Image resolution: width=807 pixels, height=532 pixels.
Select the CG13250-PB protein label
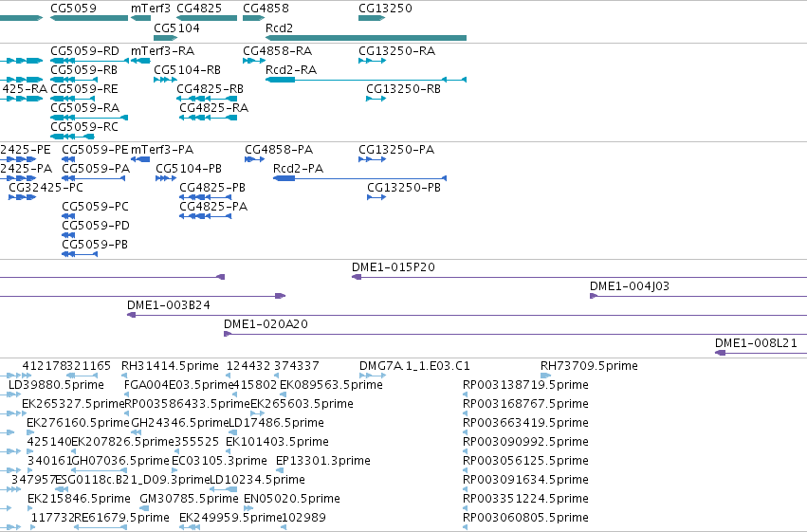tap(404, 188)
